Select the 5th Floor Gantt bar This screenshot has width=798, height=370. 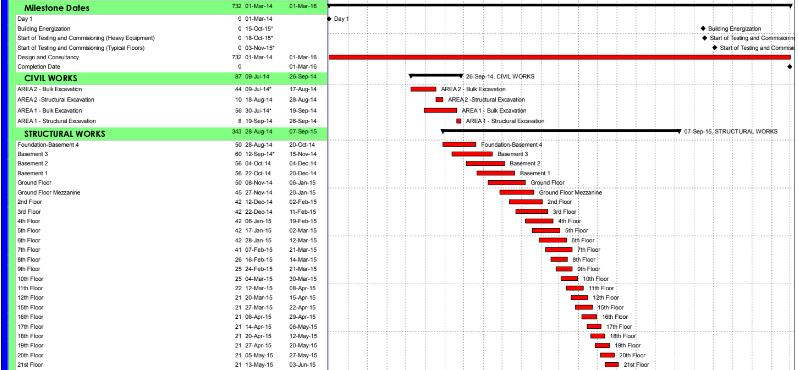[x=546, y=231]
